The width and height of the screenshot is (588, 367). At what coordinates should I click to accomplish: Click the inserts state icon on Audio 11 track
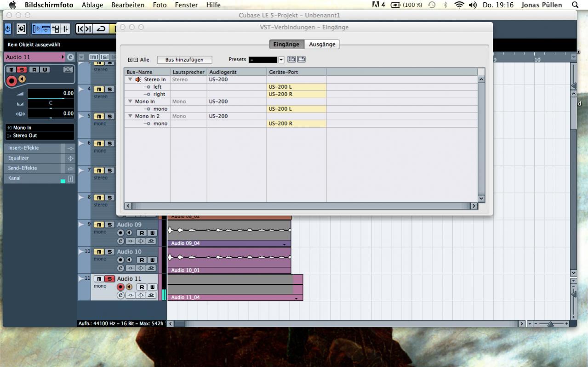coord(131,295)
